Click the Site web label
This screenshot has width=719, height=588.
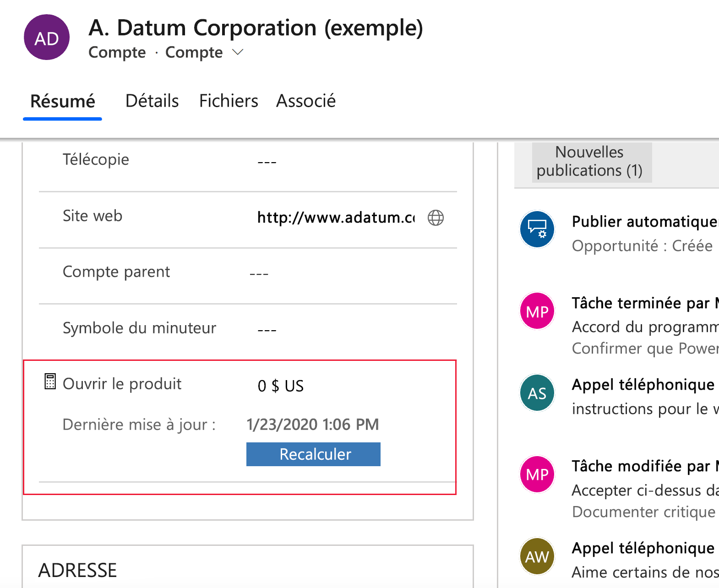tap(93, 216)
